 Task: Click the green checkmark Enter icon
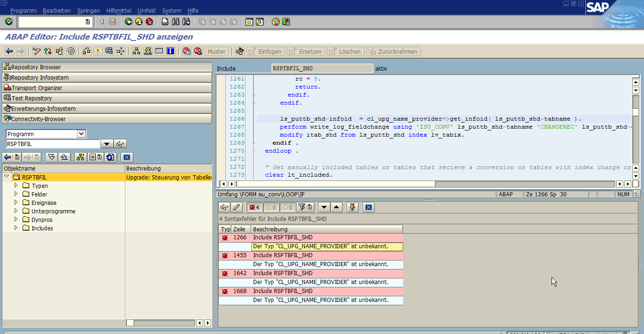coord(8,22)
